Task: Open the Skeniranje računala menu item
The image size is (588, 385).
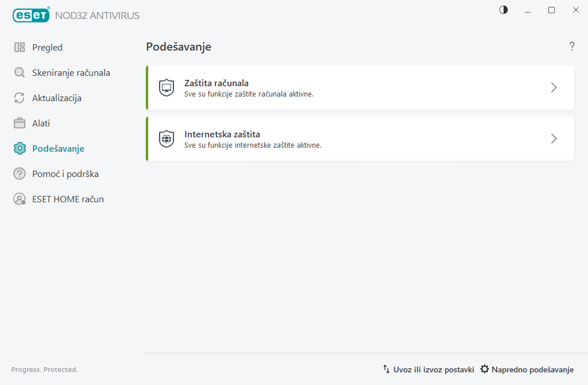Action: click(71, 73)
